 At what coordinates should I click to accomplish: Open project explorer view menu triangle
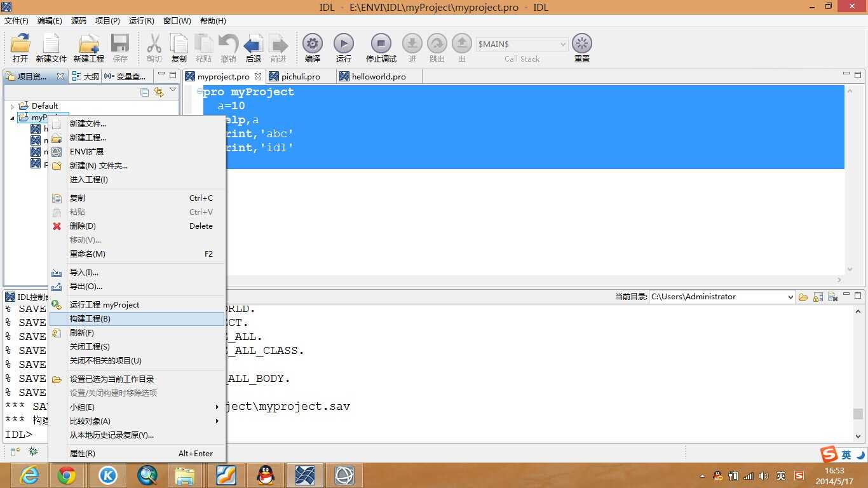(x=173, y=90)
